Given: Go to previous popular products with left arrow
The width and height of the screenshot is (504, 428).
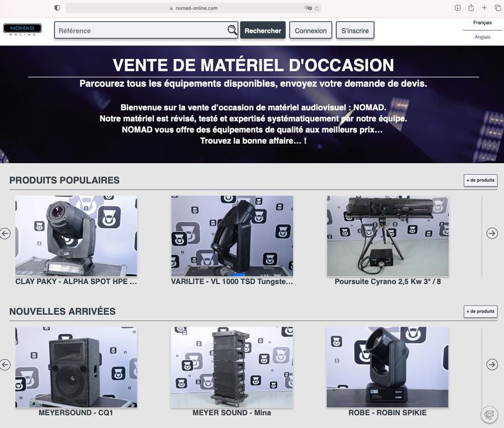Looking at the screenshot, I should point(5,233).
